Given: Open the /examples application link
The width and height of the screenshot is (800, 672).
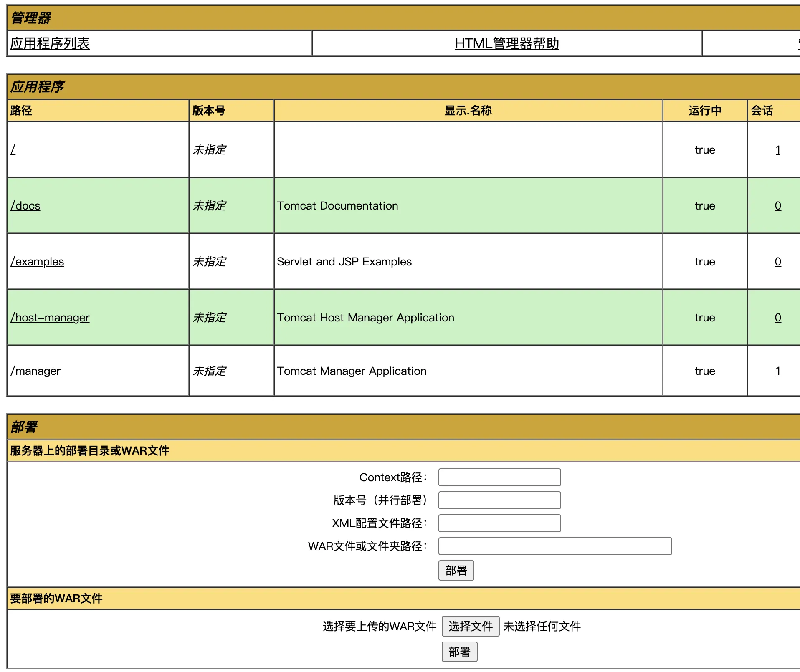Looking at the screenshot, I should click(x=37, y=262).
